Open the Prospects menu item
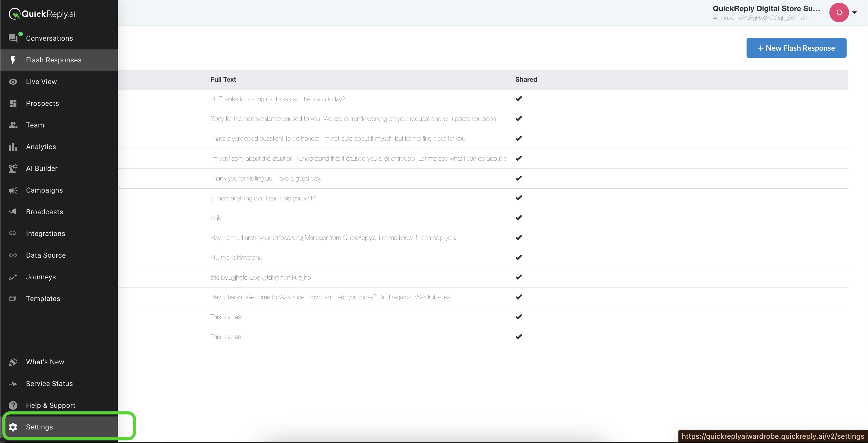The width and height of the screenshot is (868, 443). click(x=42, y=103)
